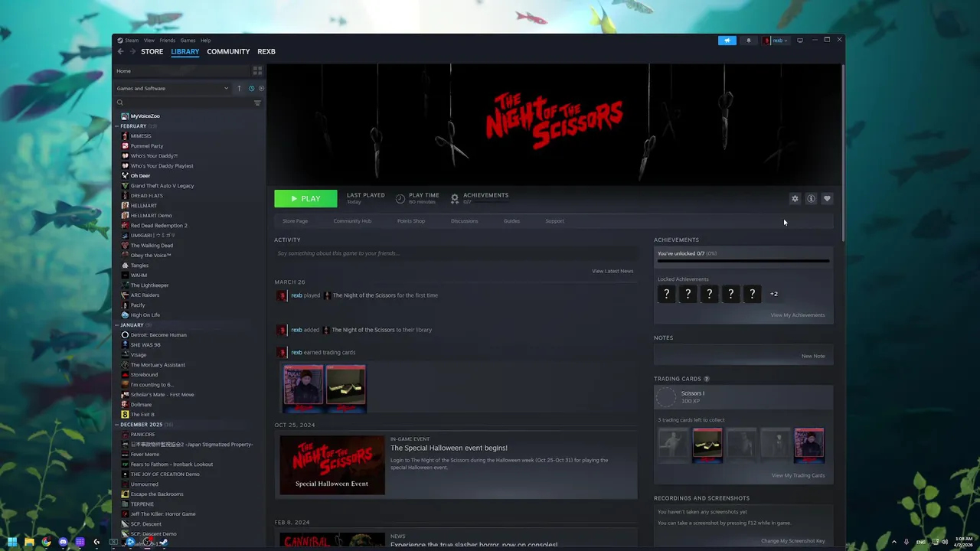980x551 pixels.
Task: Collapse the DECEMBER 2025 game group
Action: 117,425
